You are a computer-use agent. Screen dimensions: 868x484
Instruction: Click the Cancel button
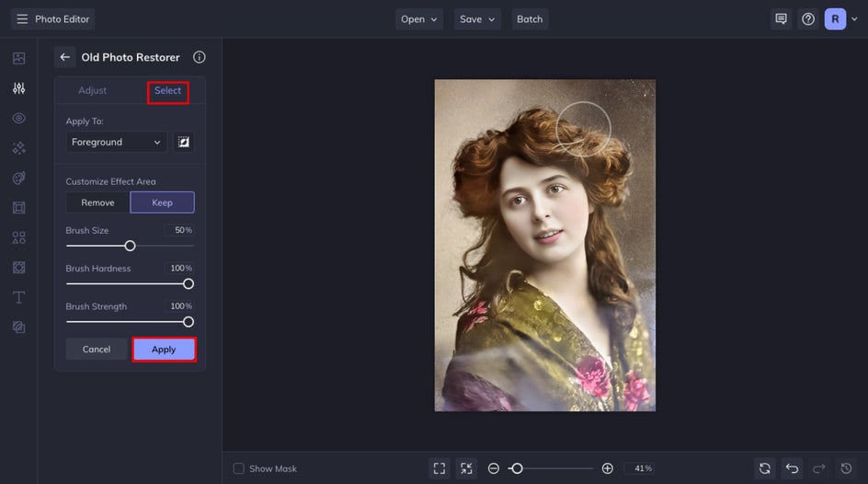(97, 350)
